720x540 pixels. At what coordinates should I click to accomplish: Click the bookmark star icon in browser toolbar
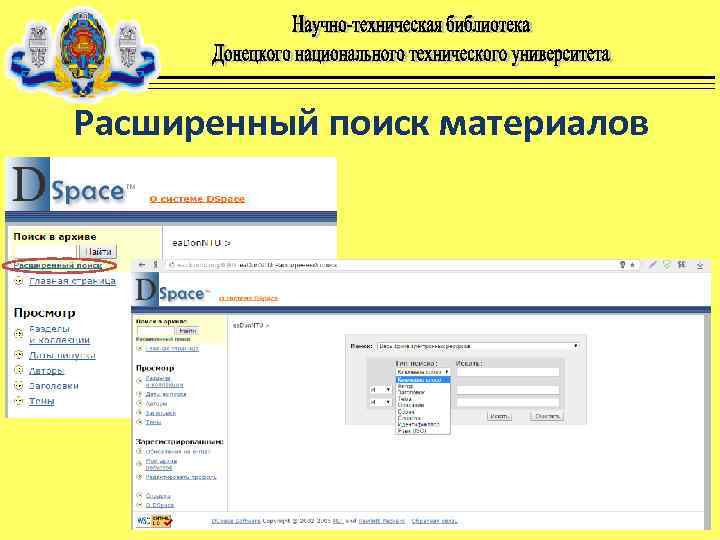(x=632, y=265)
